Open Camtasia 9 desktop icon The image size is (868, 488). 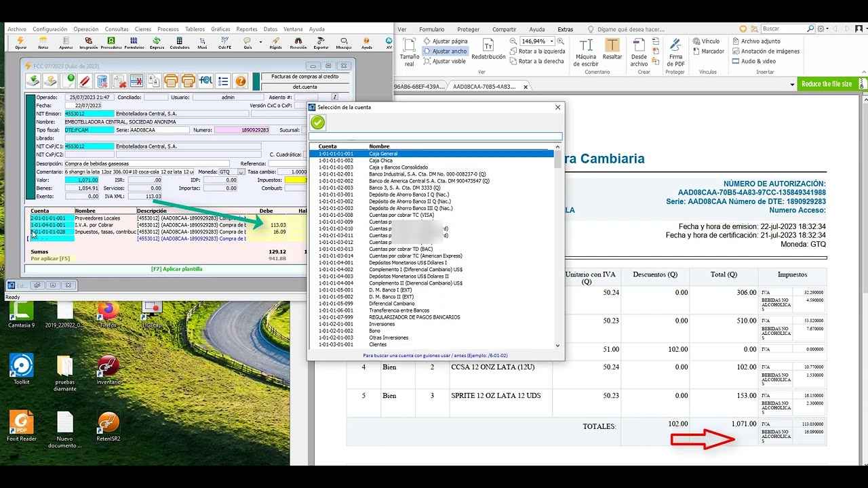(x=21, y=314)
